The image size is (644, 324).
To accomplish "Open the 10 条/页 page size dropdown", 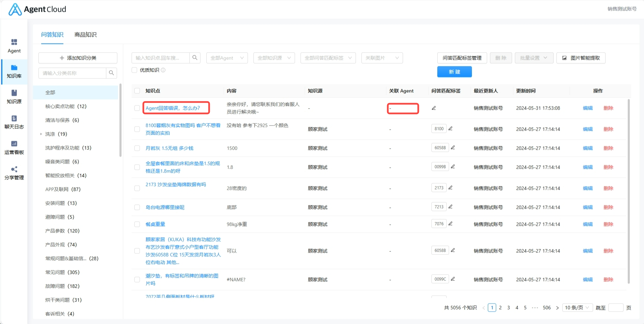I will [577, 308].
